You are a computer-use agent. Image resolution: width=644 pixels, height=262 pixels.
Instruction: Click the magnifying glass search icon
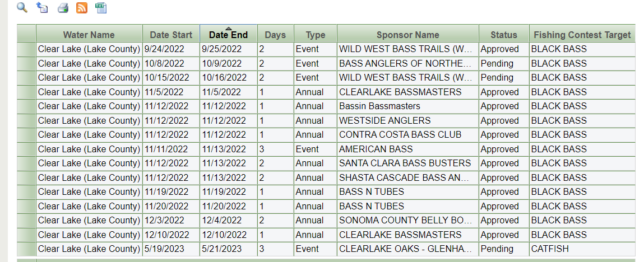point(22,7)
